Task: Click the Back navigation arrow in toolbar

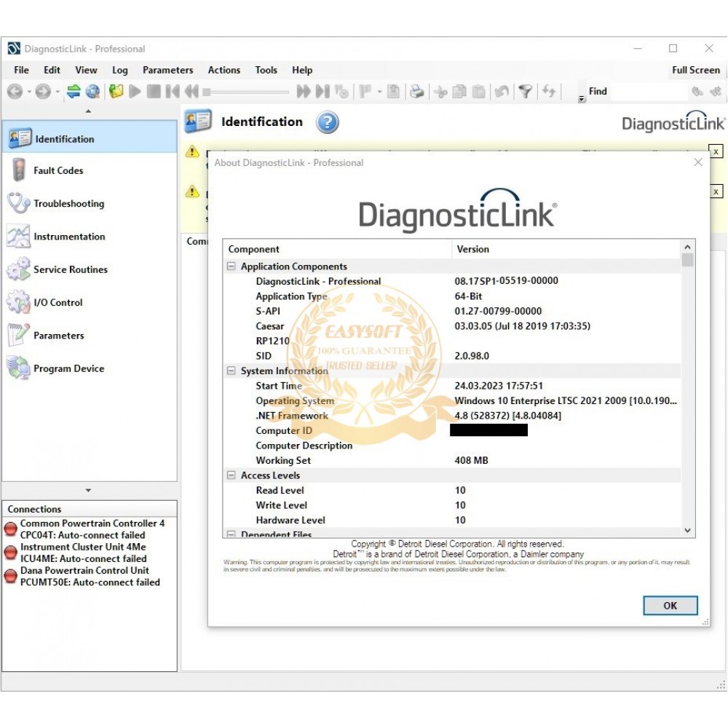Action: coord(15,92)
